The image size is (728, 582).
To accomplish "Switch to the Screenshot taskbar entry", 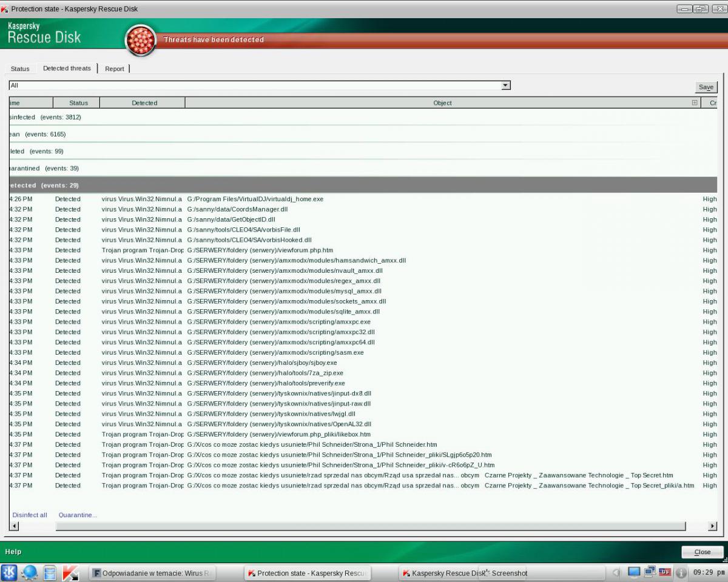I will (509, 573).
